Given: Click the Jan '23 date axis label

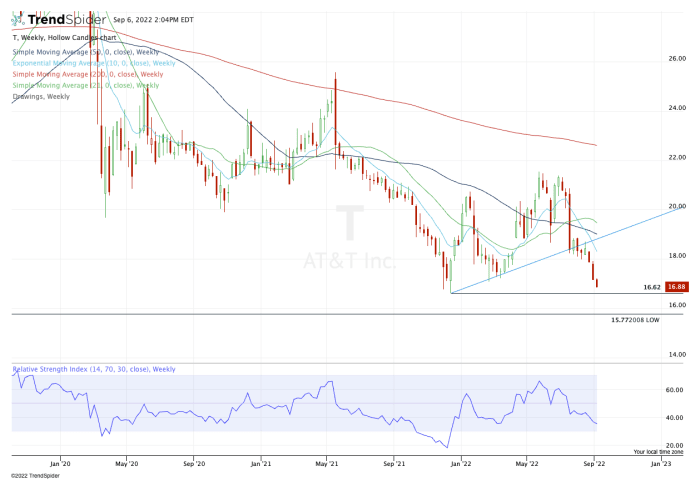Looking at the screenshot, I should [661, 464].
